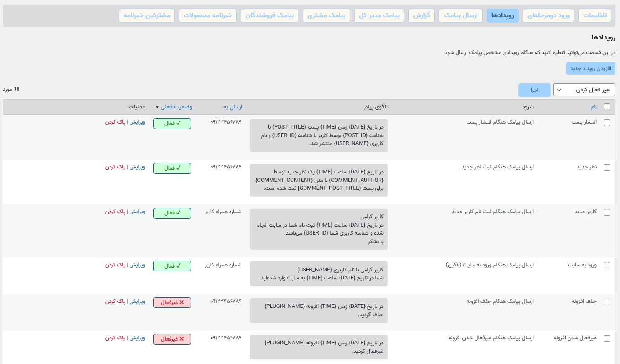Edit the ورود به سایت event

[x=137, y=265]
